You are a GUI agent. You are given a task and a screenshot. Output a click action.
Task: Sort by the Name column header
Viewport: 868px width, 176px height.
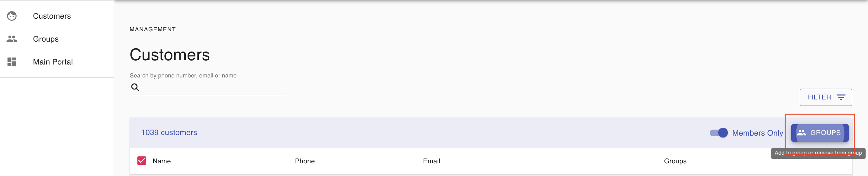pos(162,161)
